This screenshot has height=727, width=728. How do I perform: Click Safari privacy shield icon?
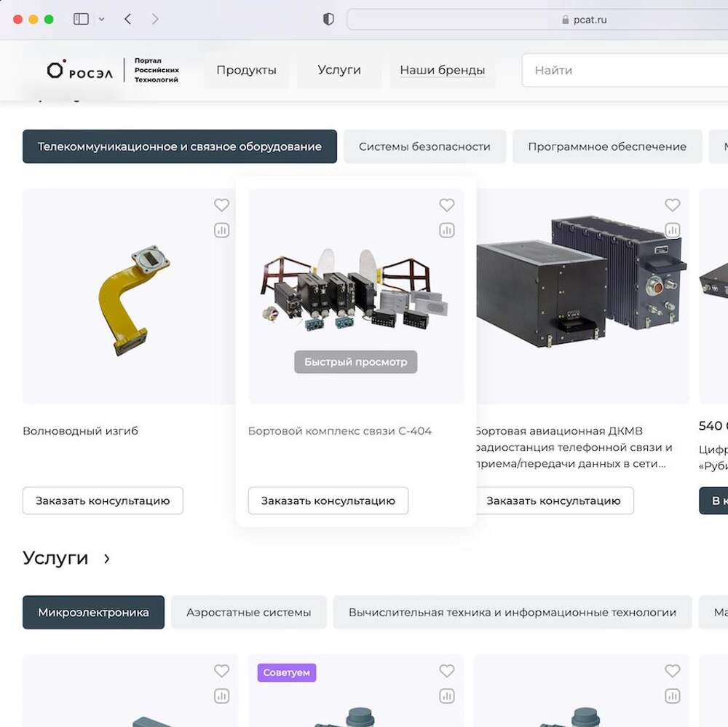click(328, 20)
